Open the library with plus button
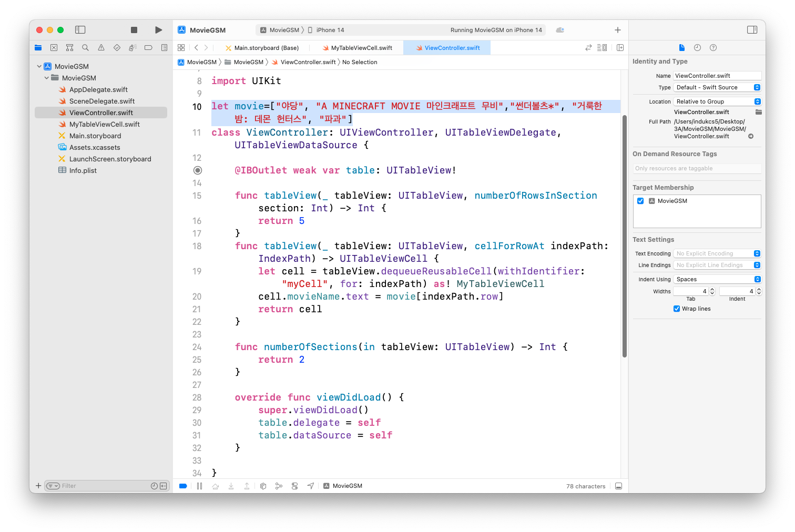795x532 pixels. click(618, 30)
